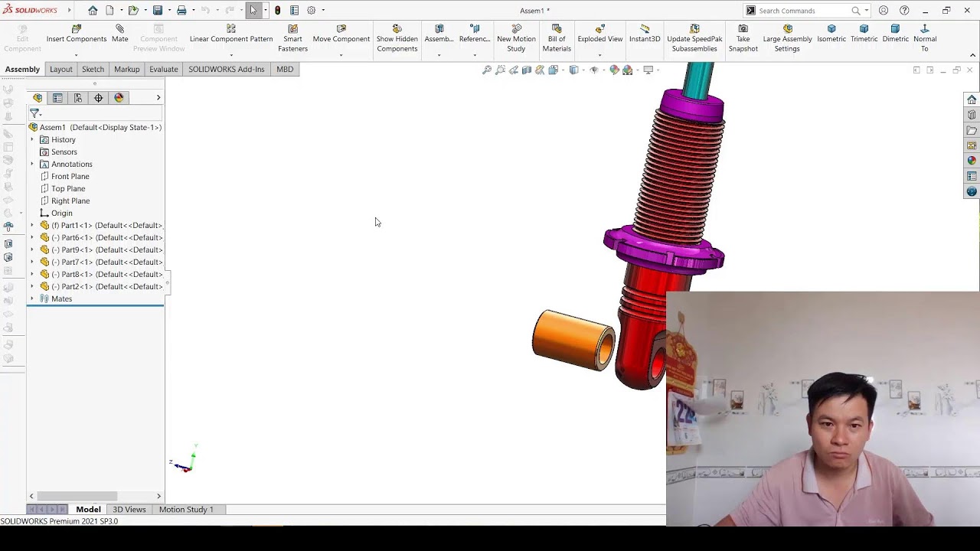
Task: Expand the History tree node
Action: (x=32, y=139)
